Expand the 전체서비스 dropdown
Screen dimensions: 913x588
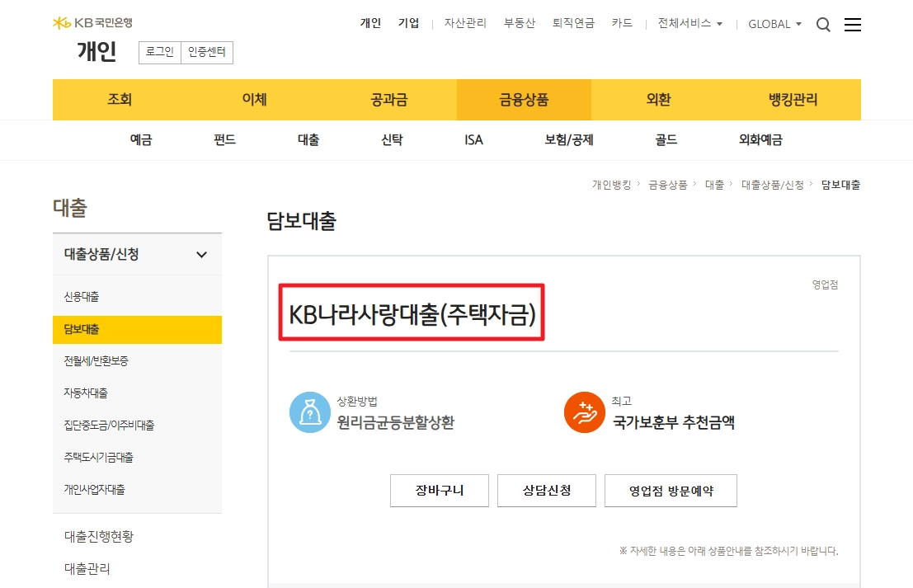pos(690,23)
